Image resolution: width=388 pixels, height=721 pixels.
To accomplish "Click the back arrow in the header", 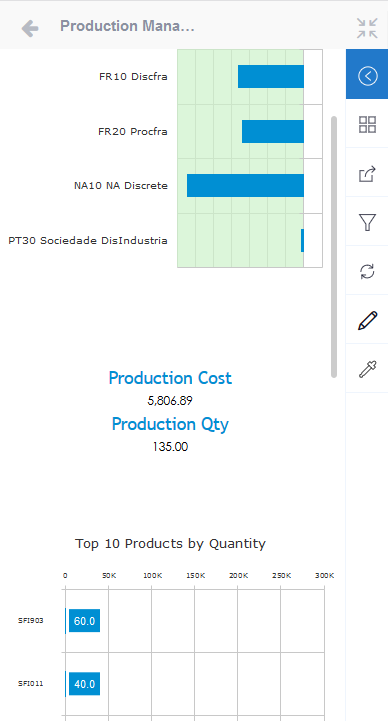I will click(30, 29).
